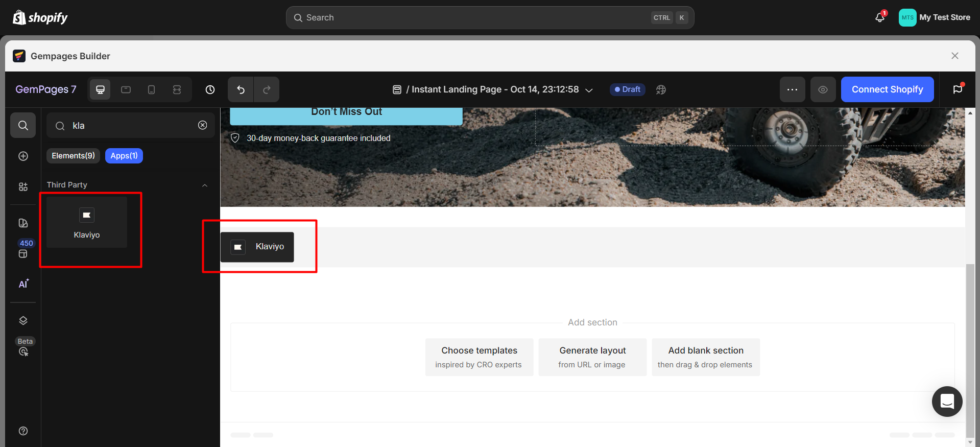This screenshot has width=980, height=447.
Task: Open the live chat support bubble
Action: pyautogui.click(x=947, y=402)
